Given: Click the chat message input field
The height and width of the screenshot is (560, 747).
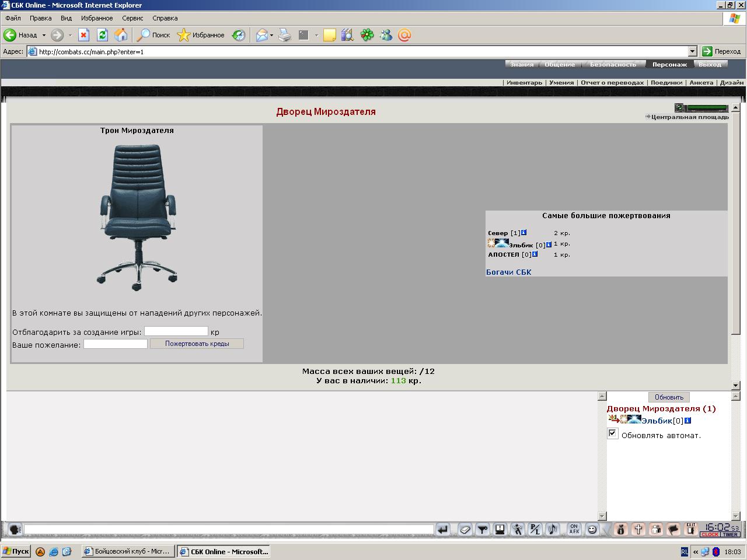Looking at the screenshot, I should tap(229, 529).
